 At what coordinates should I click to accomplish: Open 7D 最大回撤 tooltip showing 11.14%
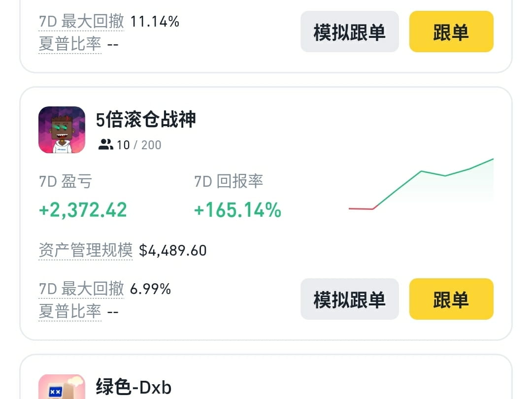(81, 21)
